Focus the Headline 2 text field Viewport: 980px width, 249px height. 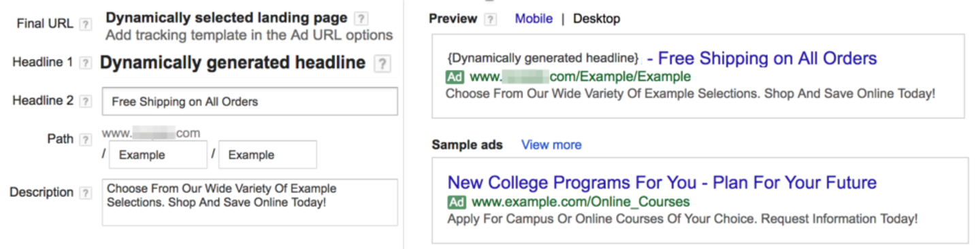(x=250, y=102)
